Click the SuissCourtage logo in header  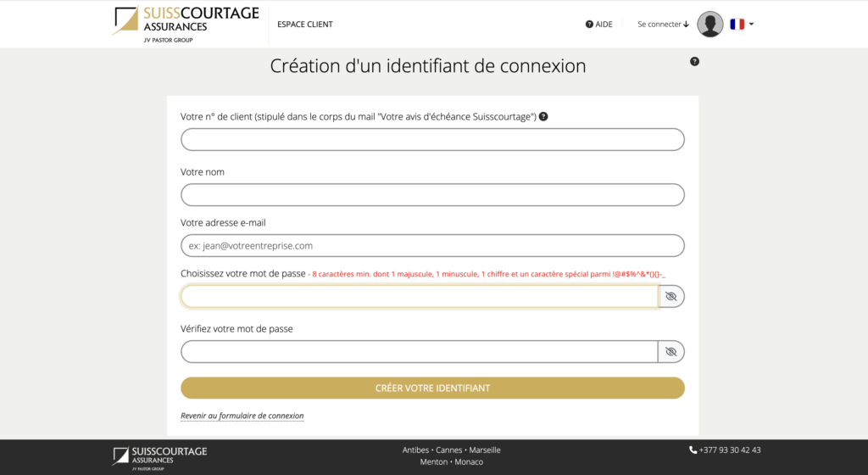click(186, 23)
